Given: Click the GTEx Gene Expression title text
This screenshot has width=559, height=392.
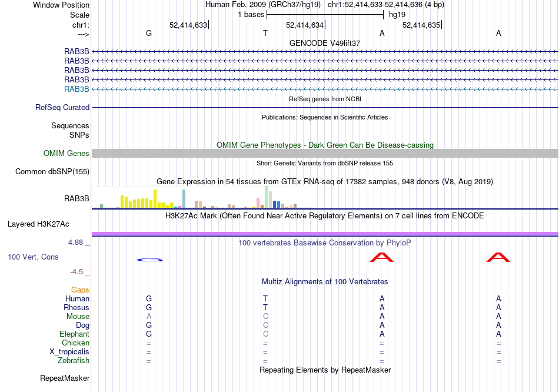Looking at the screenshot, I should pyautogui.click(x=325, y=181).
